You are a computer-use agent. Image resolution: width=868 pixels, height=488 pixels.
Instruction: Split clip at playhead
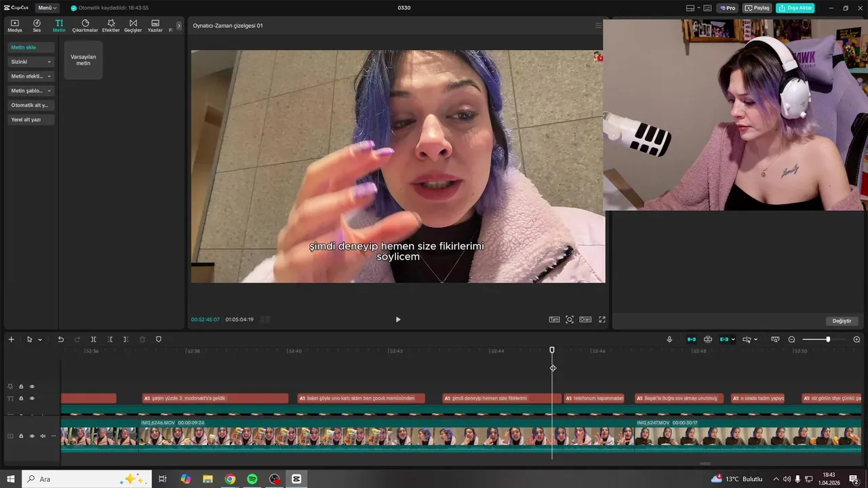94,340
